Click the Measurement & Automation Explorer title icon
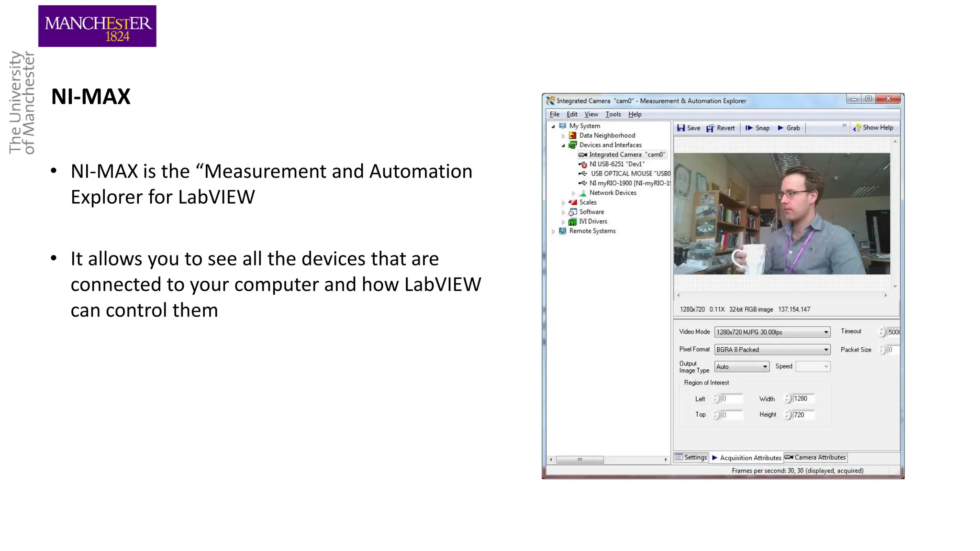This screenshot has width=980, height=551. coord(551,100)
